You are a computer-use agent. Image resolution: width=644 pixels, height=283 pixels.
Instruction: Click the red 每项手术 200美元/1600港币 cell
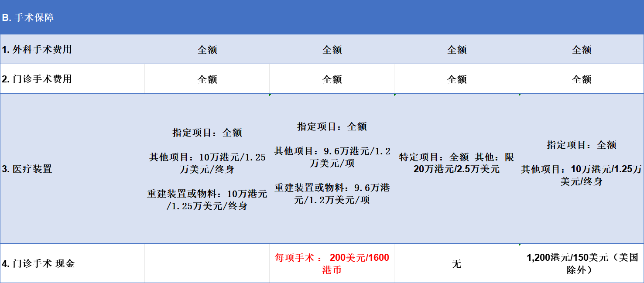(332, 263)
